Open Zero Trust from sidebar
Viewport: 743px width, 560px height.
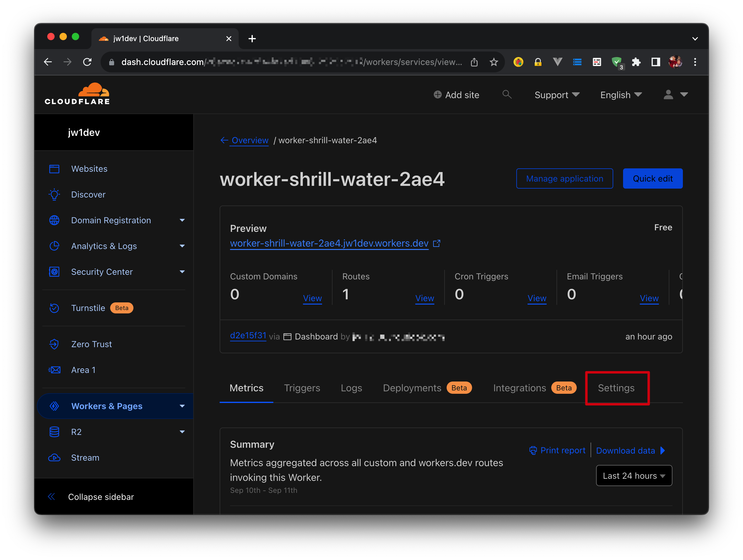(91, 344)
